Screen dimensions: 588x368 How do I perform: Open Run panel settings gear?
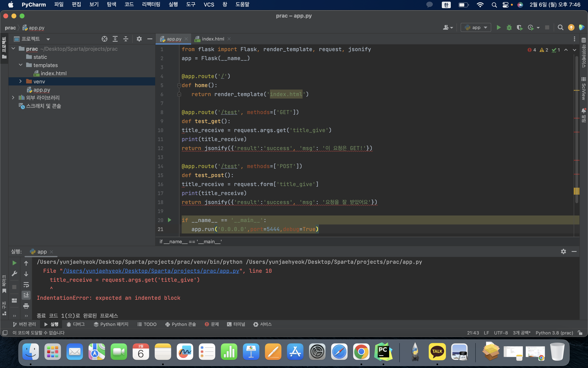pos(563,251)
